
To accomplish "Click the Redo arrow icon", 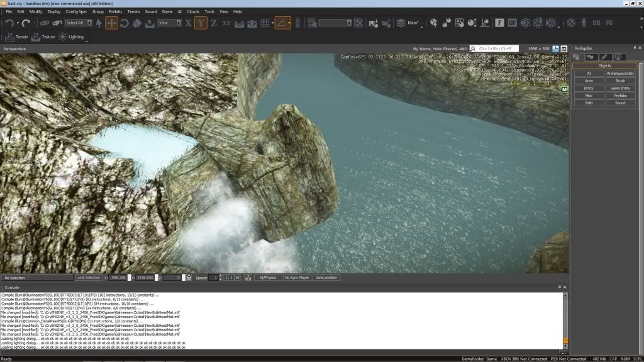I will pyautogui.click(x=26, y=23).
